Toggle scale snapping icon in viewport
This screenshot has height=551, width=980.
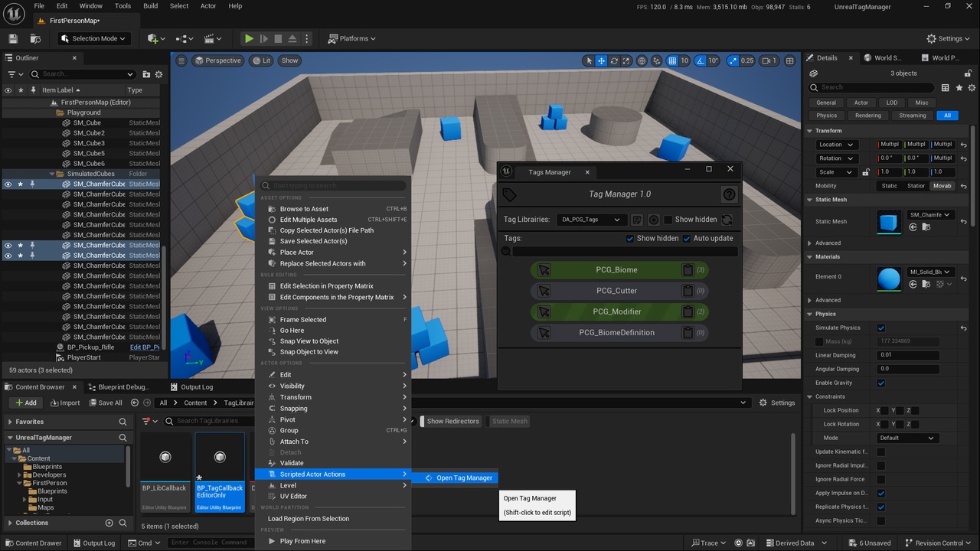click(733, 60)
